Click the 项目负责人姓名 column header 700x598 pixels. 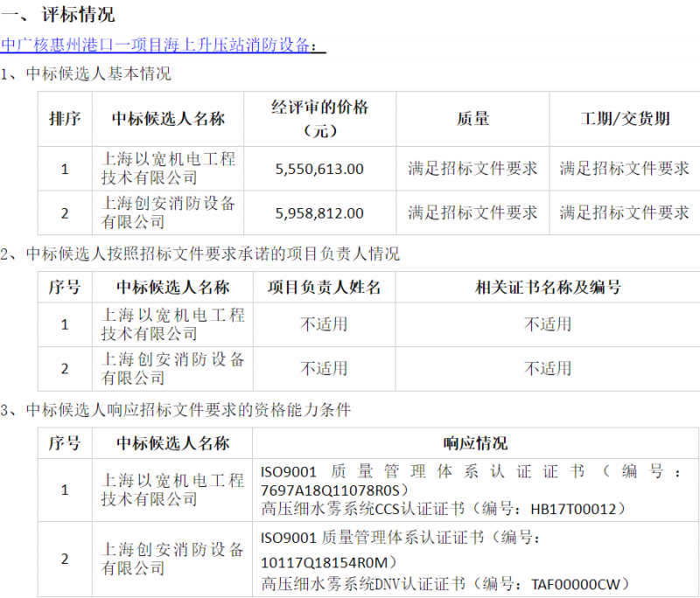pyautogui.click(x=324, y=287)
